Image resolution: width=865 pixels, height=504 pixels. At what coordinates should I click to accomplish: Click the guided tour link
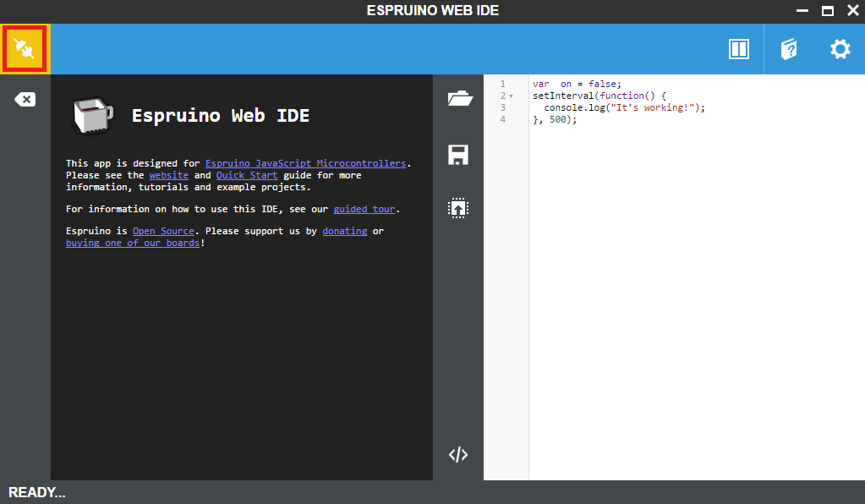point(364,209)
